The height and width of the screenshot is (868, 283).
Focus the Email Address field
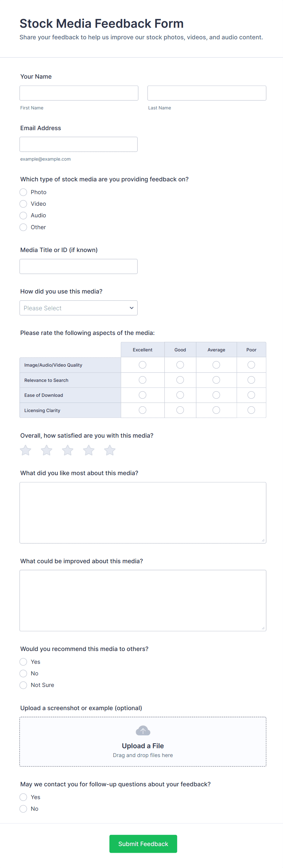click(x=79, y=144)
